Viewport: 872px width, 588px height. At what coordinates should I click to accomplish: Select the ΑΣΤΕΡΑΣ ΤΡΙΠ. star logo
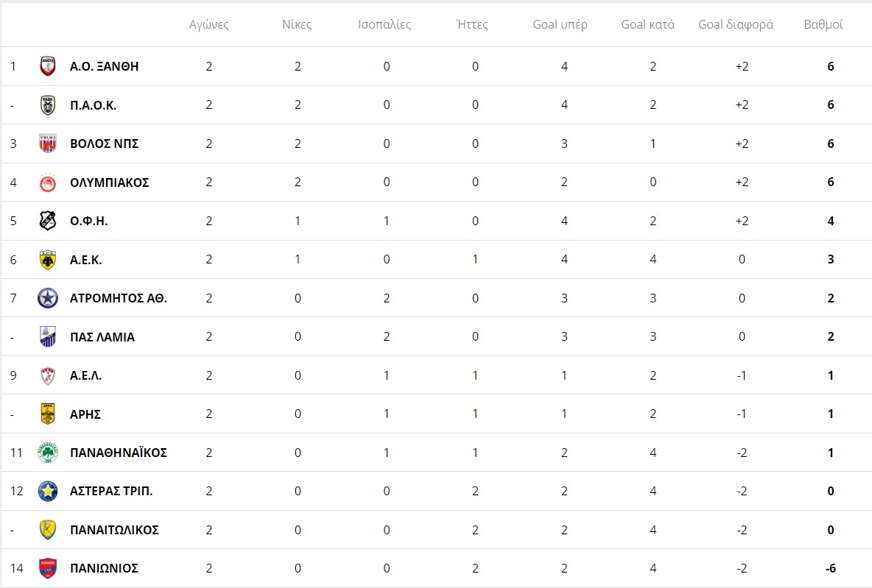point(48,491)
